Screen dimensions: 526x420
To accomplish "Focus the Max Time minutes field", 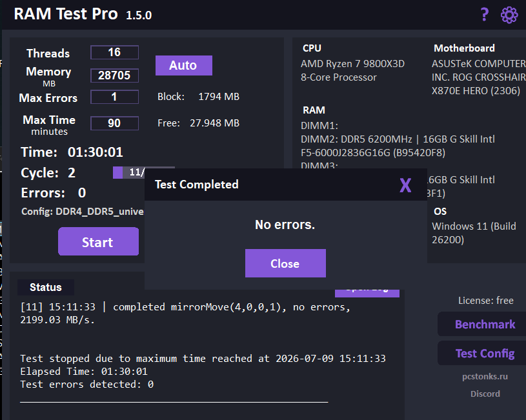I will 114,123.
